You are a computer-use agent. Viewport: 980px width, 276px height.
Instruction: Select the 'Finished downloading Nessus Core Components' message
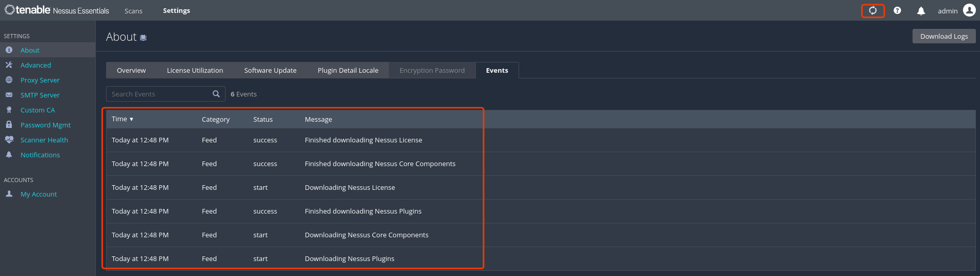(x=380, y=164)
